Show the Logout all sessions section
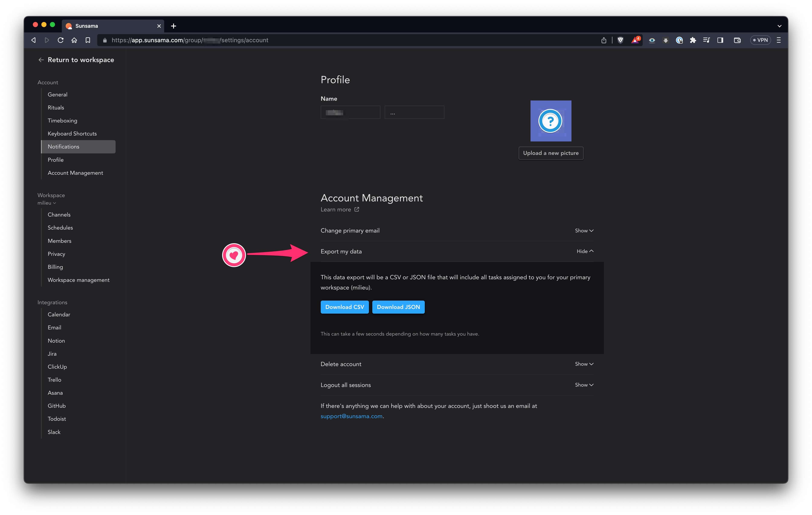Screen dimensions: 812x515 point(584,385)
